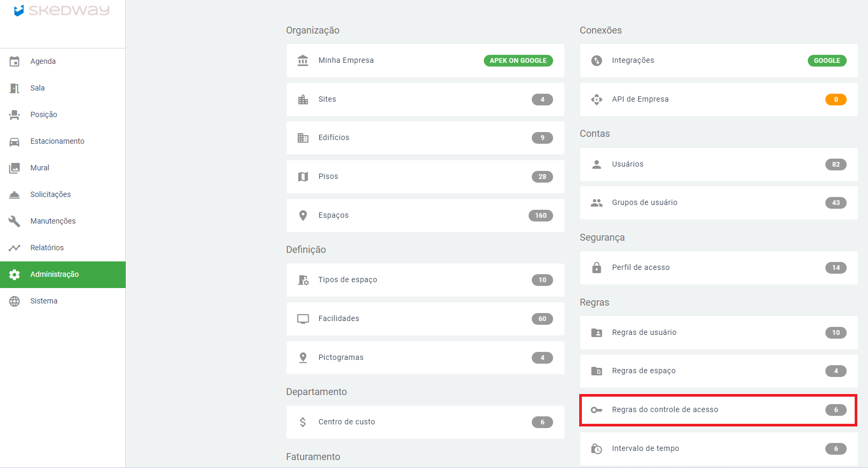Click the orange API de Empresa count badge

coord(835,100)
